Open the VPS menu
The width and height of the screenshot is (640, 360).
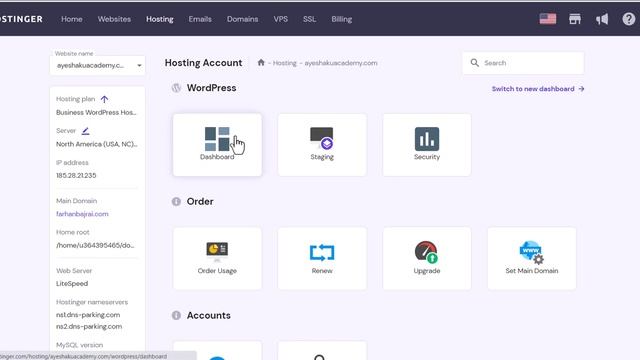[x=281, y=19]
